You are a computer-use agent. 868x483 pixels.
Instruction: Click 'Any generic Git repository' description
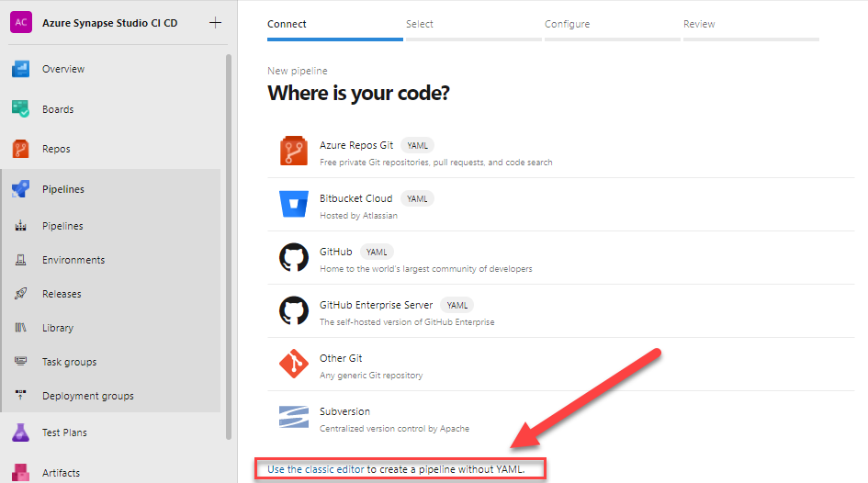(371, 376)
